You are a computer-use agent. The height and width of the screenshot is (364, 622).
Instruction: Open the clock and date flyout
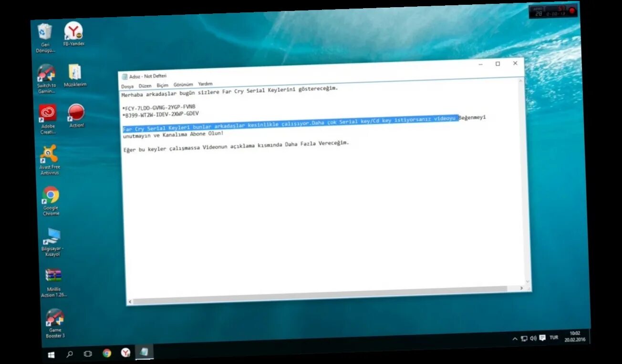[574, 336]
